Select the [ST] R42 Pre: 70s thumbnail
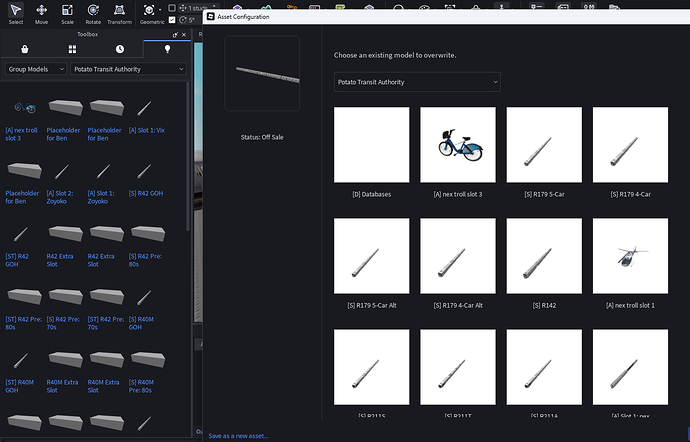The width and height of the screenshot is (690, 442). coord(107,296)
